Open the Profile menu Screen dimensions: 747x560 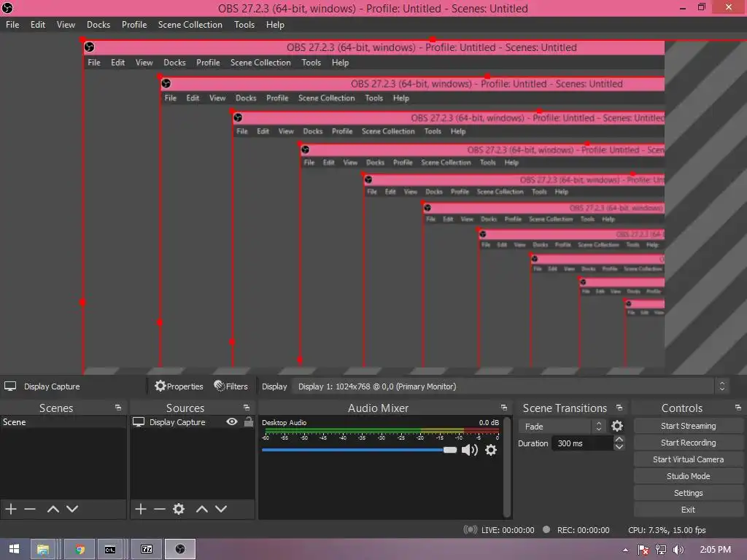134,25
